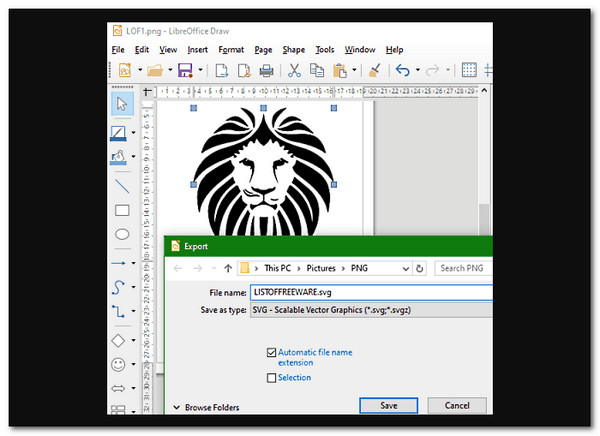Click the PNG folder in path bar
Screen dimensions: 600x436
[359, 268]
